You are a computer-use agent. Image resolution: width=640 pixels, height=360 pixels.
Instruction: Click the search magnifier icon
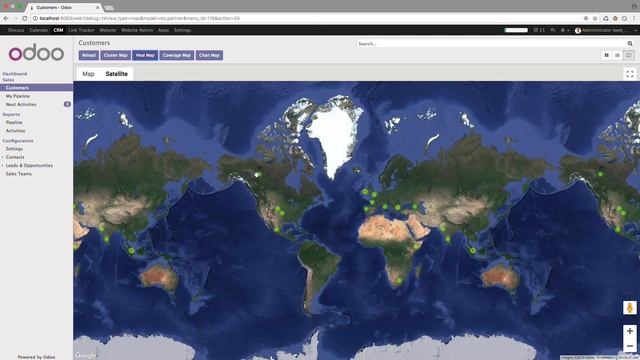(x=630, y=44)
